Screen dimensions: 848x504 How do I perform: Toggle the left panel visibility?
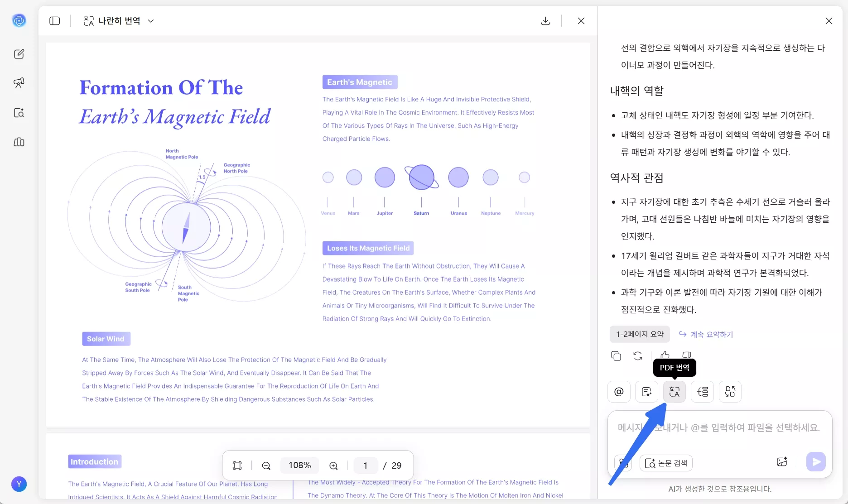pyautogui.click(x=54, y=21)
